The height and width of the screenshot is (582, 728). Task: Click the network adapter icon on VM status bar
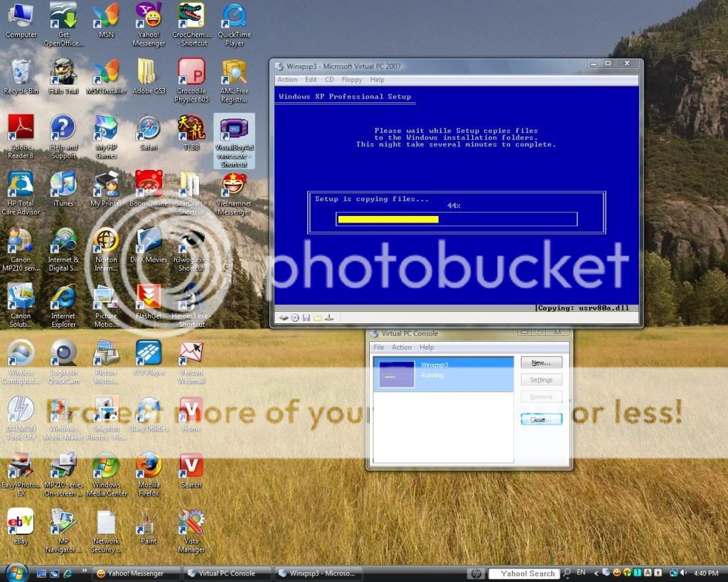pyautogui.click(x=328, y=318)
